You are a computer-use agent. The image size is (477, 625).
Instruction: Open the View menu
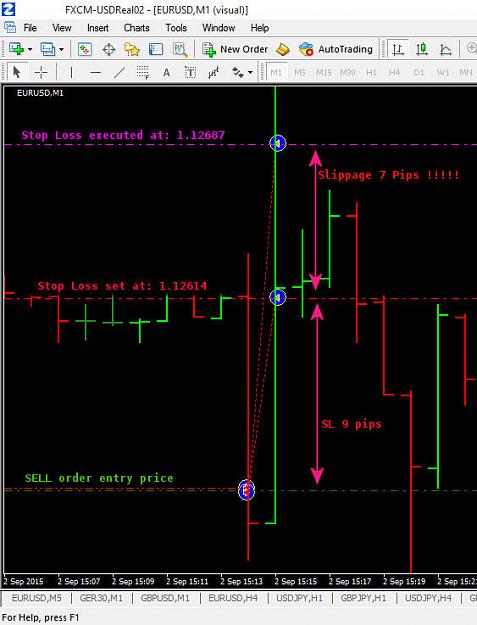coord(62,28)
